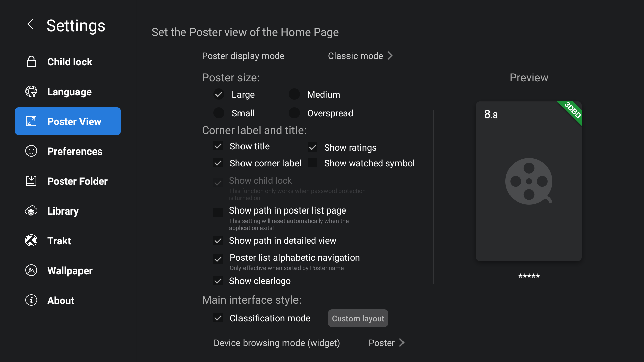Screen dimensions: 644x362
Task: Click the Custom layout button
Action: point(358,318)
